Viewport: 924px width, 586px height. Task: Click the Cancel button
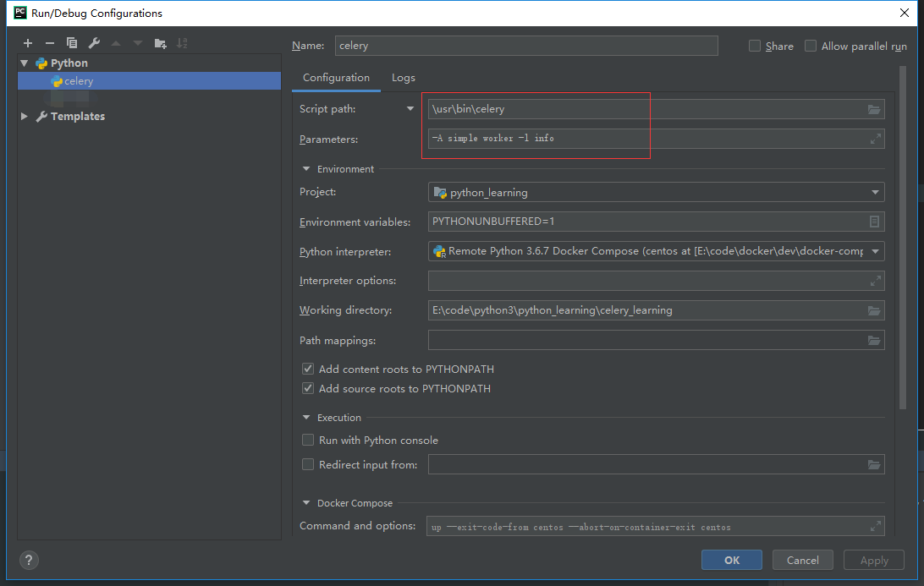[x=802, y=560]
